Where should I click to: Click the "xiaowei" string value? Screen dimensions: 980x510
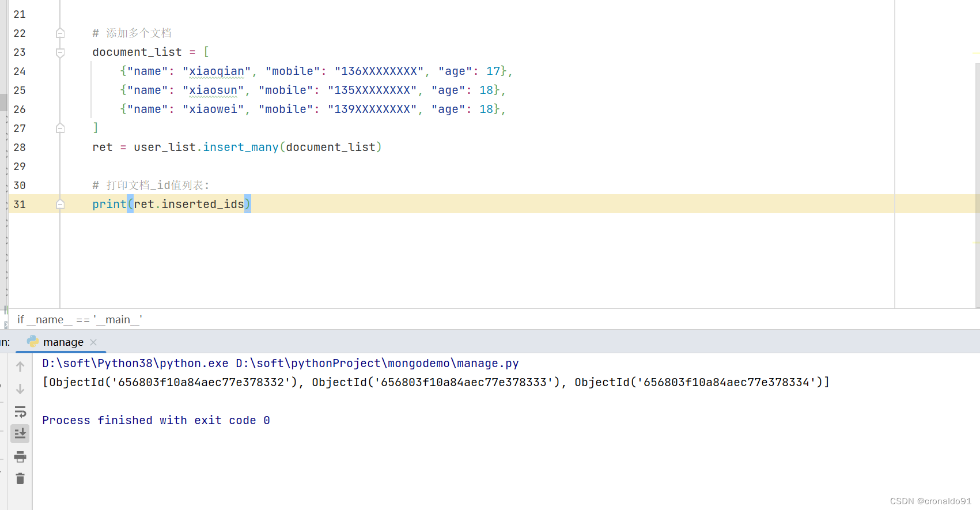[x=213, y=109]
